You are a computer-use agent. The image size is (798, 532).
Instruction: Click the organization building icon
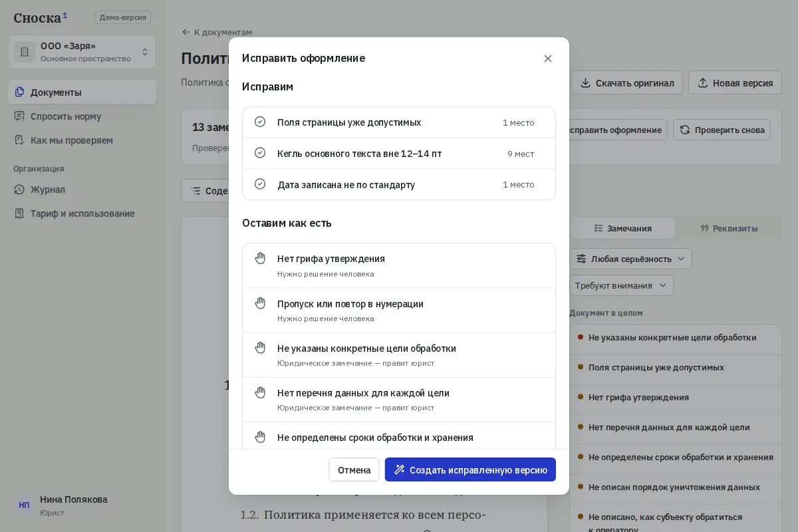point(25,52)
